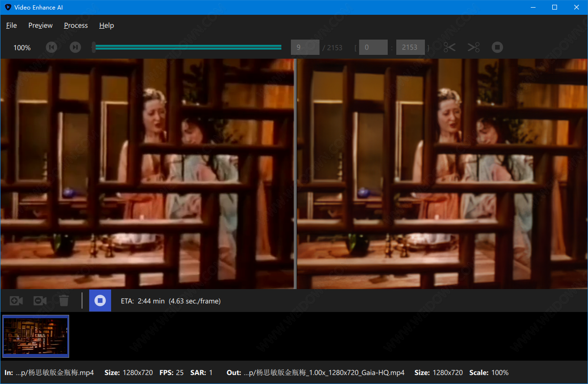Click the total frames '/ 2153' text
The image size is (588, 384).
332,48
